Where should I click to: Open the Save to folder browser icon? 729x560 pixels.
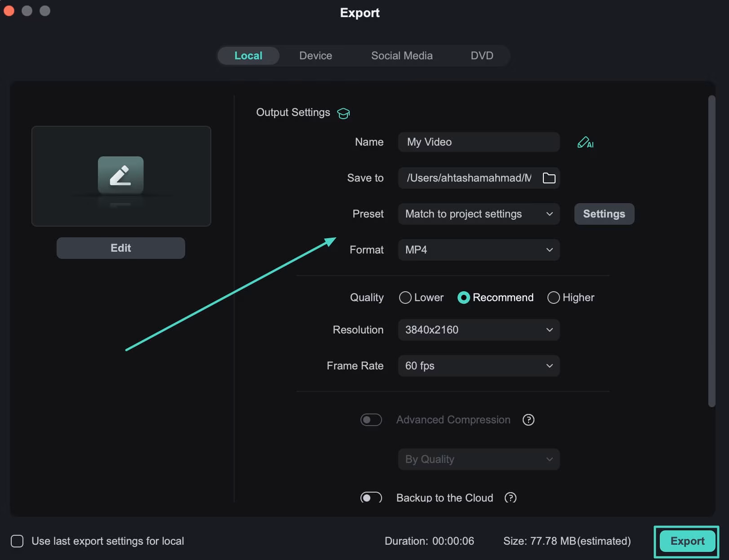549,178
